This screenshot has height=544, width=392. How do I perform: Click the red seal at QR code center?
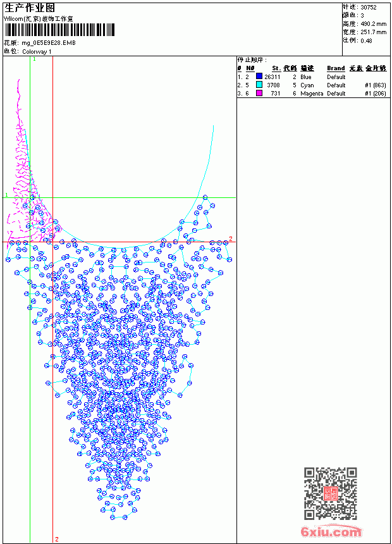[x=330, y=493]
